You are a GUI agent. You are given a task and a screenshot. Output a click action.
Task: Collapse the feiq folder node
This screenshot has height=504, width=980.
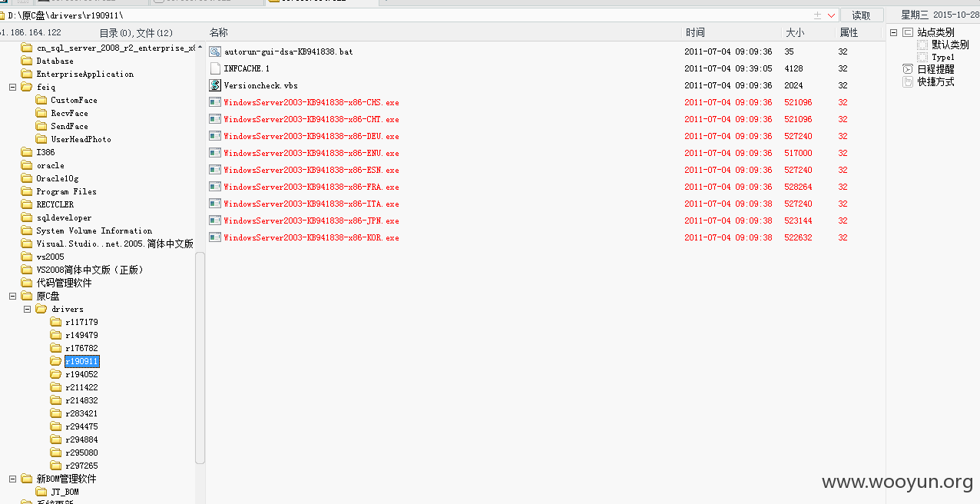point(12,87)
